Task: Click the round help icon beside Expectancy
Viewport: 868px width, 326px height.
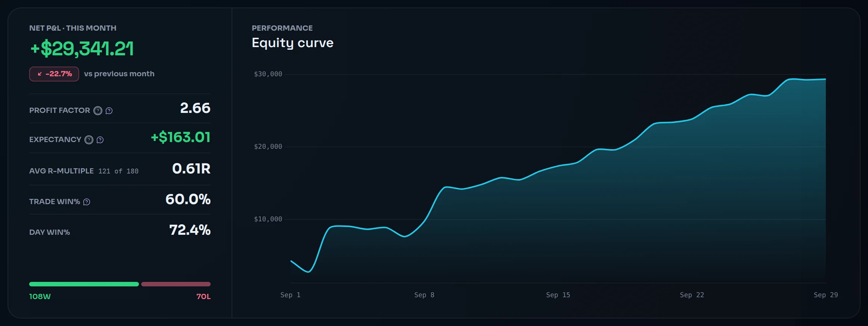Action: pos(89,140)
